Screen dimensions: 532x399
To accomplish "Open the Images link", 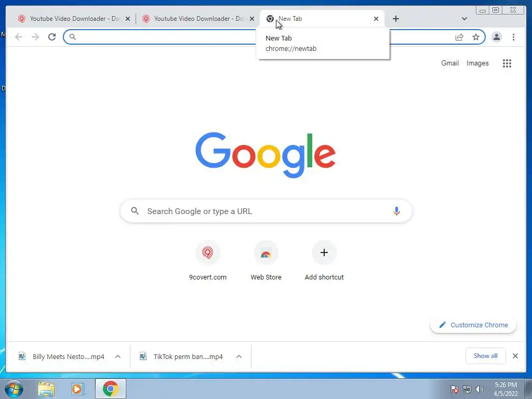I will click(x=477, y=63).
